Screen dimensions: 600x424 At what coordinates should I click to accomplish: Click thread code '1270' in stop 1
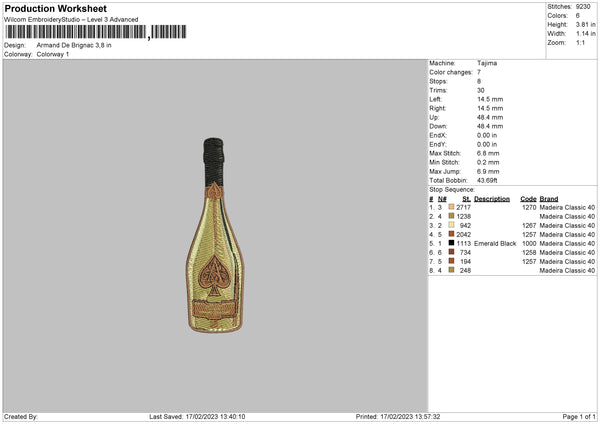529,207
